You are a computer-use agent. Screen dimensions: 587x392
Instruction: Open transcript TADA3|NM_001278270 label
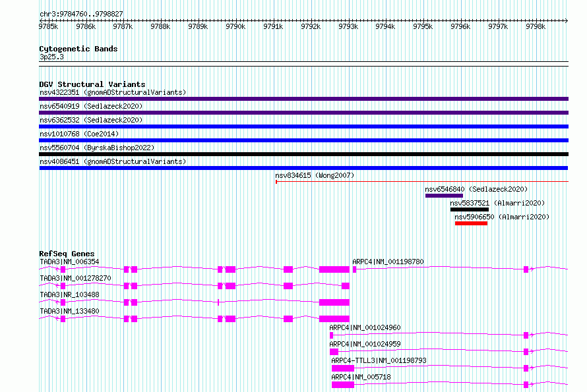click(x=75, y=278)
